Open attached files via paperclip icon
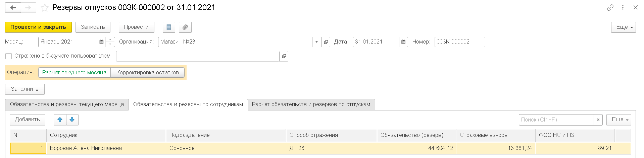Screen dimensions: 644x158 pyautogui.click(x=185, y=27)
